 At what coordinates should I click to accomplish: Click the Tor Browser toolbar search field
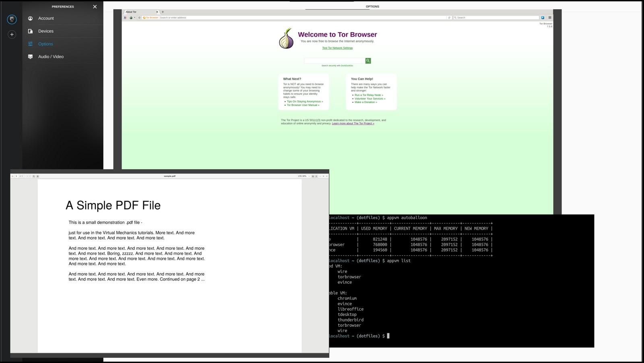coord(496,18)
